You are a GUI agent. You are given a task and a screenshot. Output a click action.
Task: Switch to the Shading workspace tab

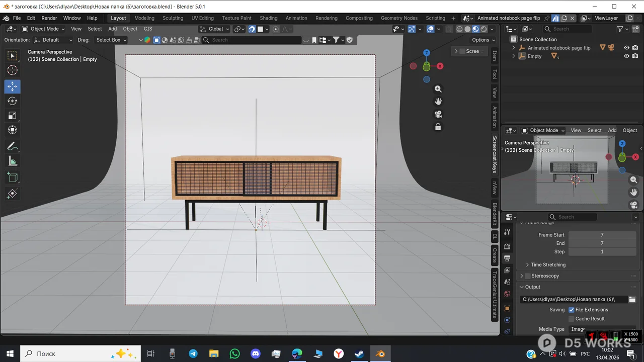point(269,18)
